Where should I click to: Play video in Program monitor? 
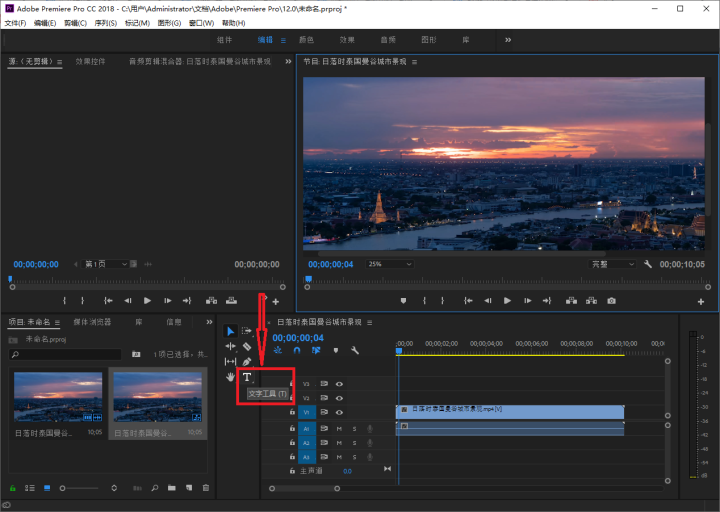coord(507,301)
